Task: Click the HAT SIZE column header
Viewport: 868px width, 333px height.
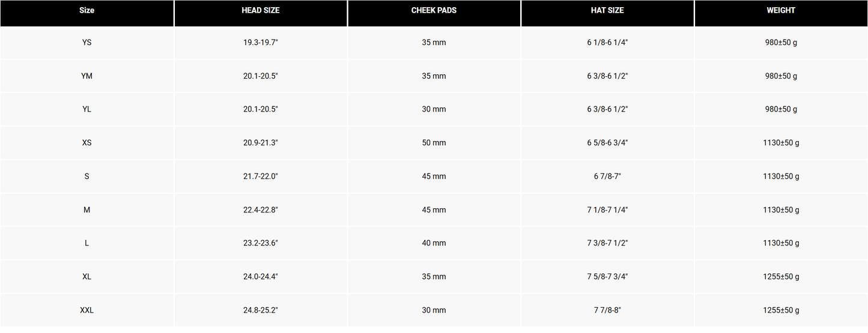Action: tap(607, 11)
